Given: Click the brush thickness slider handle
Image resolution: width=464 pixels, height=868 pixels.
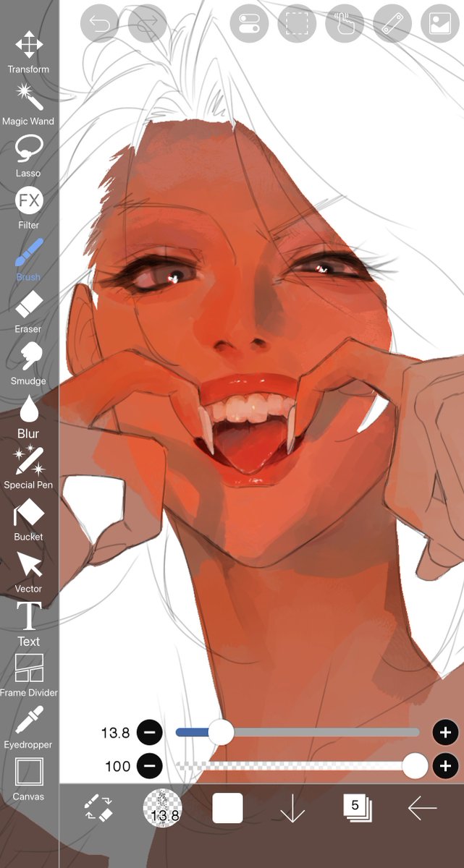Looking at the screenshot, I should [221, 733].
